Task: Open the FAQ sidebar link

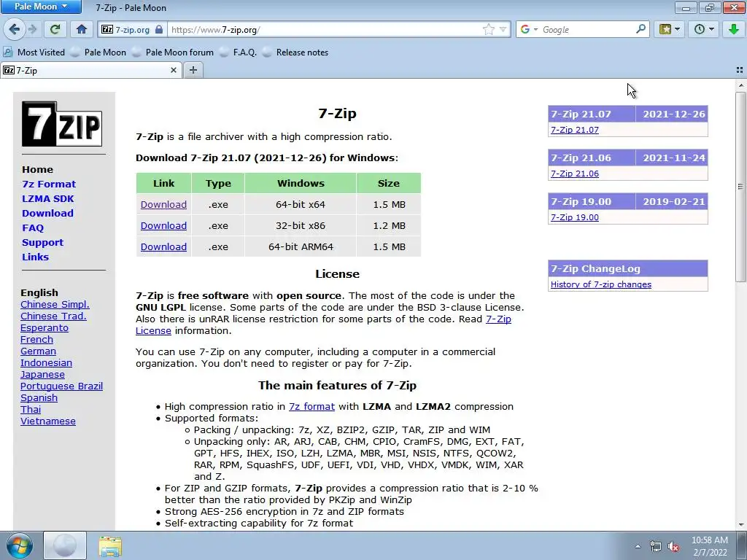Action: coord(33,228)
